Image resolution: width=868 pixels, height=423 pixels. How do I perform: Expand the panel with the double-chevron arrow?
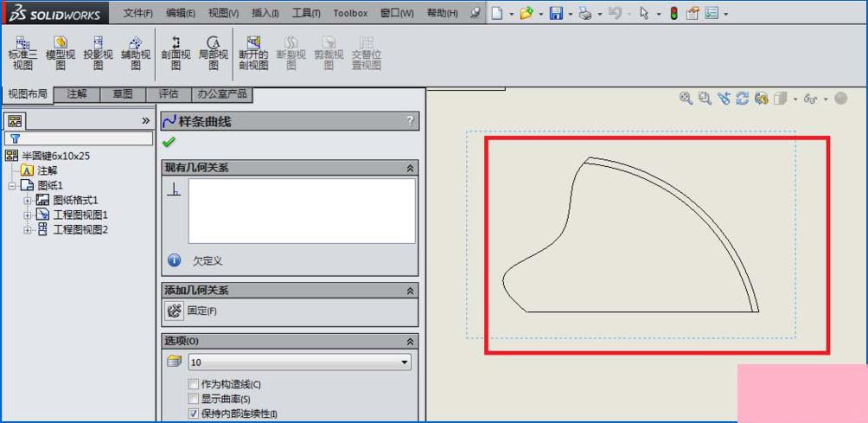pyautogui.click(x=145, y=121)
